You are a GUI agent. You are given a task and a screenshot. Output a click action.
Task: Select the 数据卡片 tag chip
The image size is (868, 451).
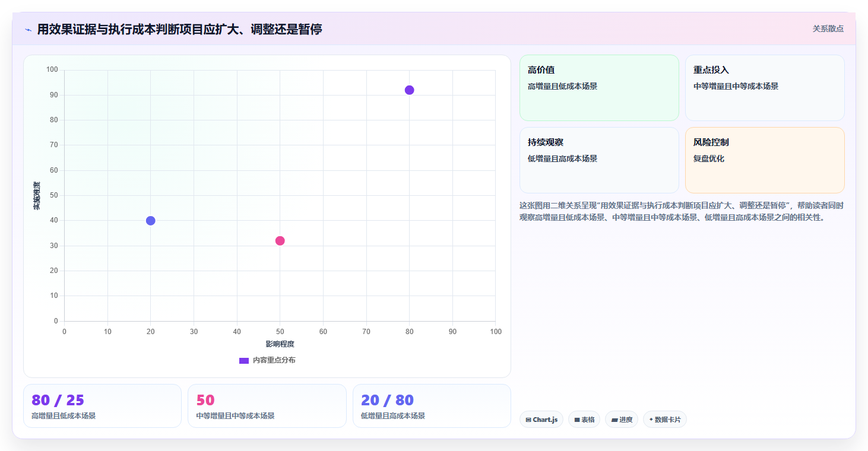665,420
